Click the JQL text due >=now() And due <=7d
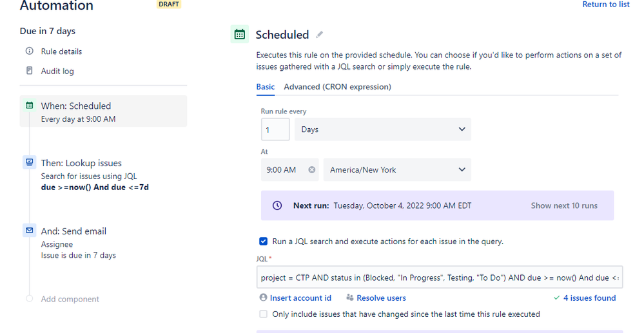This screenshot has height=333, width=644. tap(95, 187)
